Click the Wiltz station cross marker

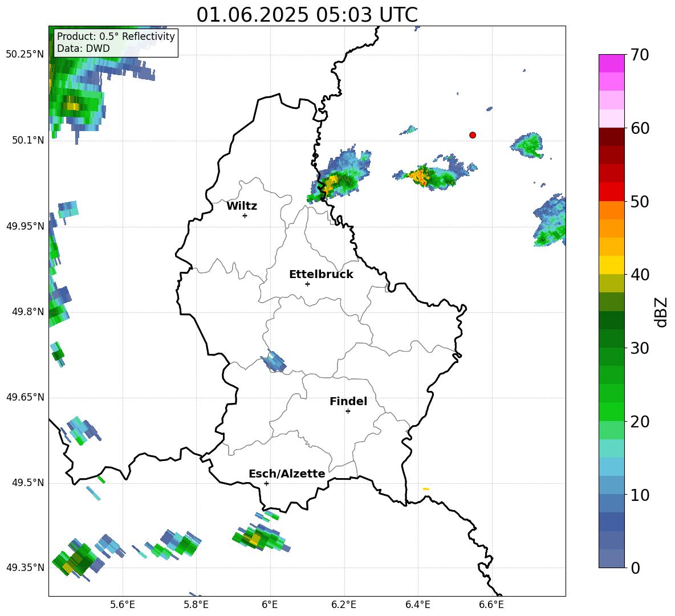click(x=245, y=215)
